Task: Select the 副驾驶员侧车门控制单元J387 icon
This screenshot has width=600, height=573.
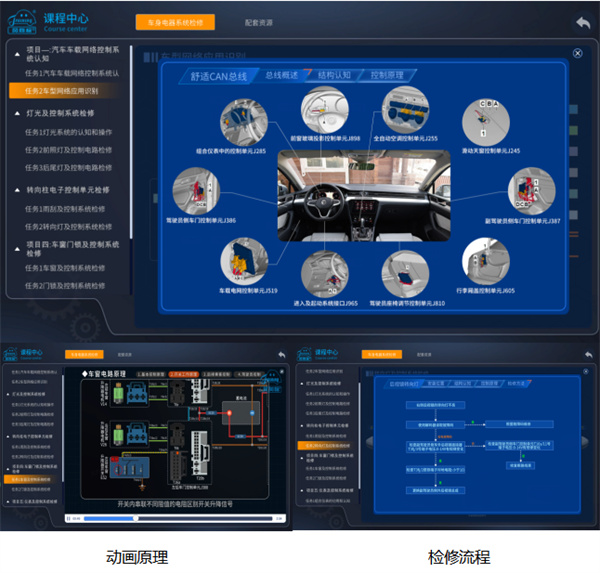Action: [x=530, y=189]
